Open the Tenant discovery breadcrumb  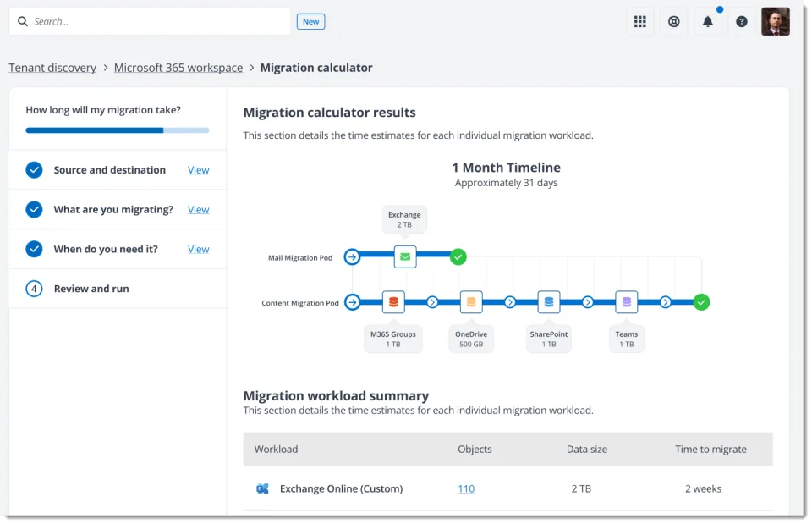[x=52, y=67]
